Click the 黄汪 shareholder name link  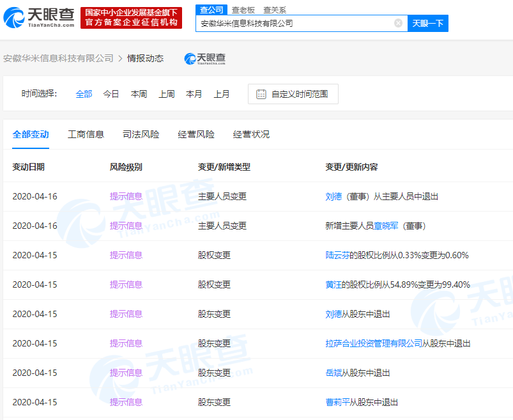click(x=333, y=284)
